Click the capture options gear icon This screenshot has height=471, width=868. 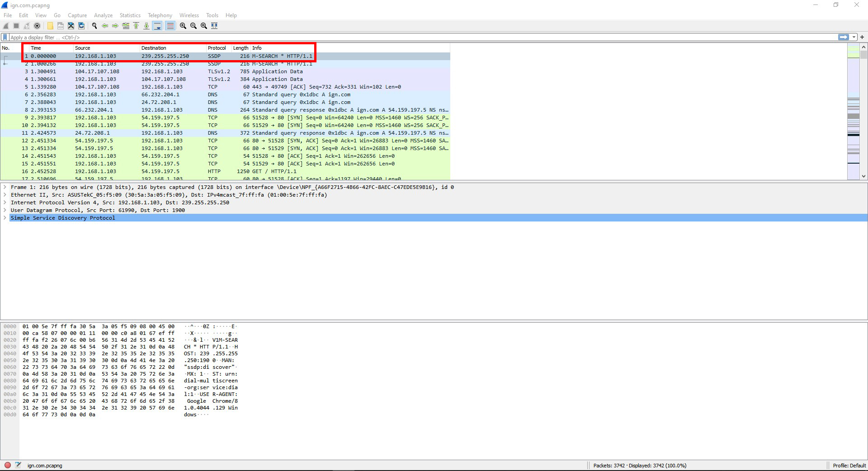point(37,26)
